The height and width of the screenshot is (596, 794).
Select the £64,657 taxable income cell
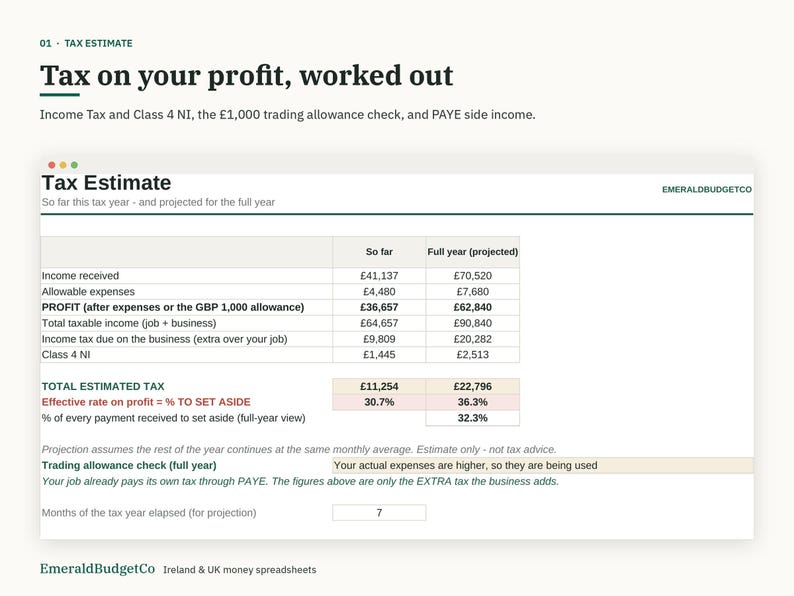(379, 323)
